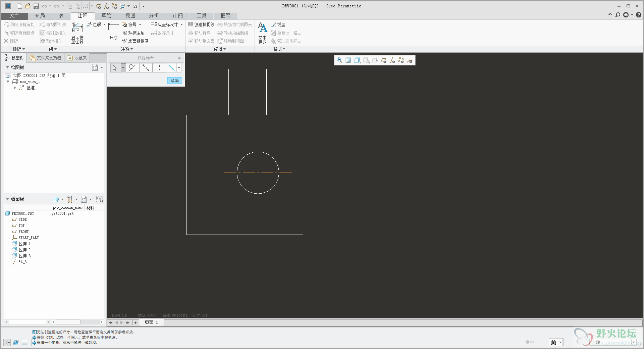Toggle model tree icon in status bar
The width and height of the screenshot is (644, 349).
[x=7, y=343]
